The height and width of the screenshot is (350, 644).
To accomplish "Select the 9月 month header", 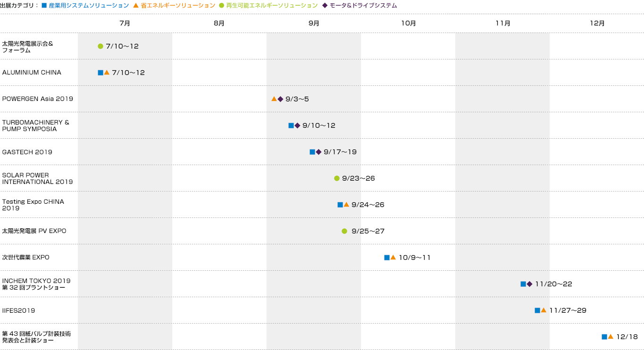I will coord(314,23).
